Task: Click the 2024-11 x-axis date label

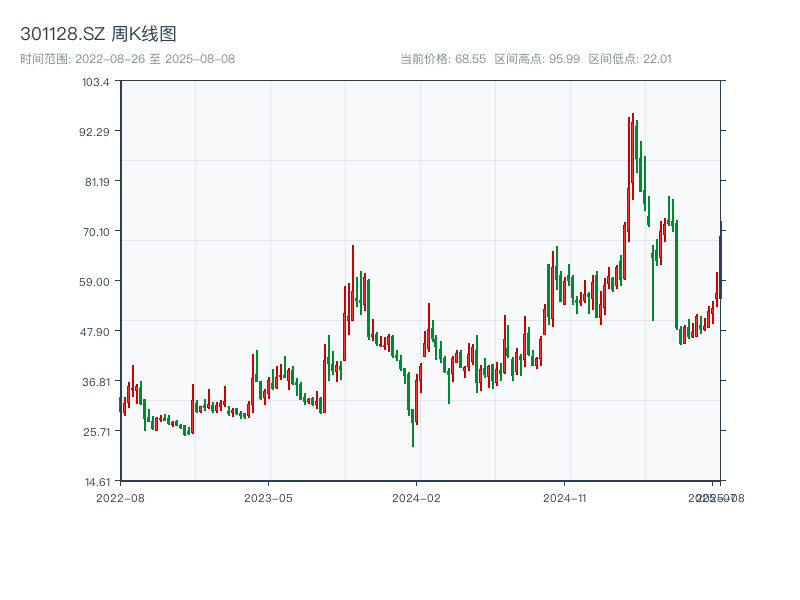Action: click(x=564, y=497)
